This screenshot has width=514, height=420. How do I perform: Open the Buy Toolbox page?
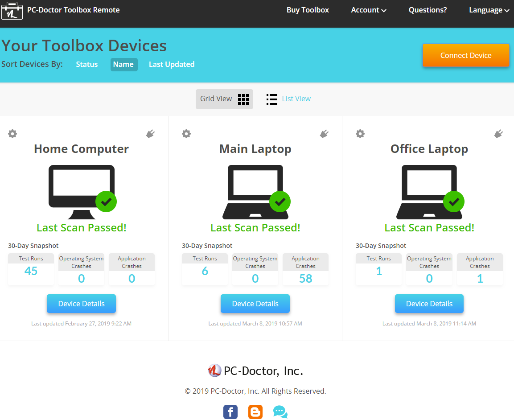pyautogui.click(x=308, y=10)
